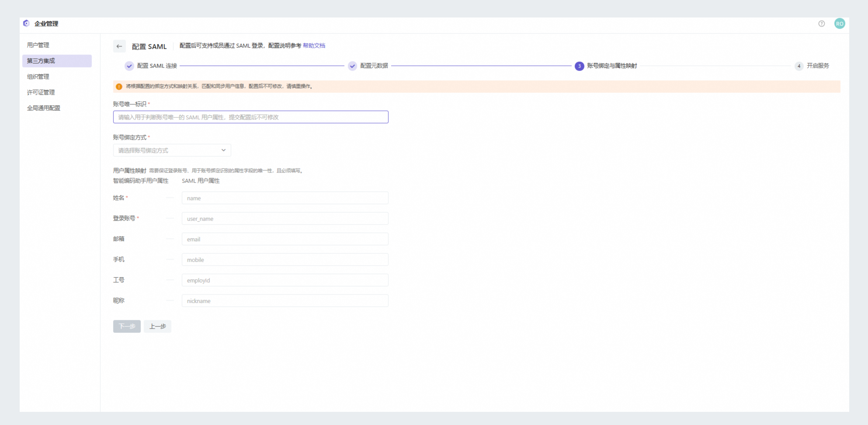Image resolution: width=868 pixels, height=425 pixels.
Task: Click the 配置元数据 step checkmark icon
Action: (x=352, y=66)
